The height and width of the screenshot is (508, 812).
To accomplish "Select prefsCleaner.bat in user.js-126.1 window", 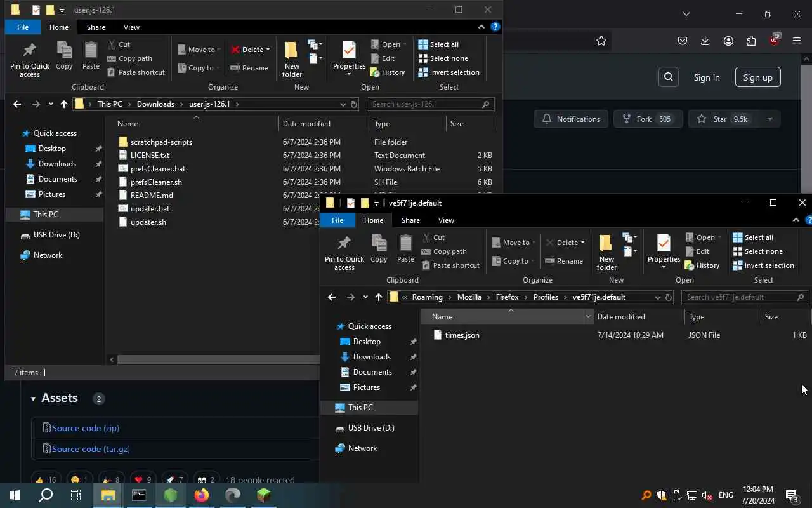I will 157,169.
